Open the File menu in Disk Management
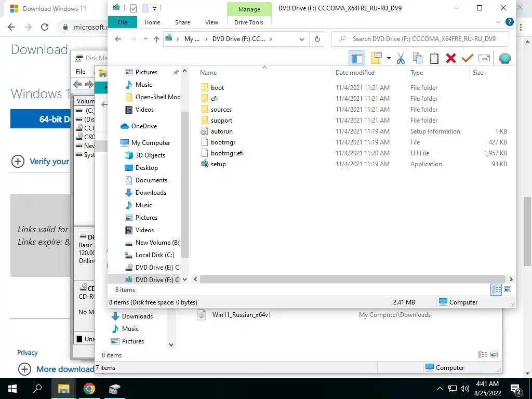The height and width of the screenshot is (399, 532). [x=81, y=72]
